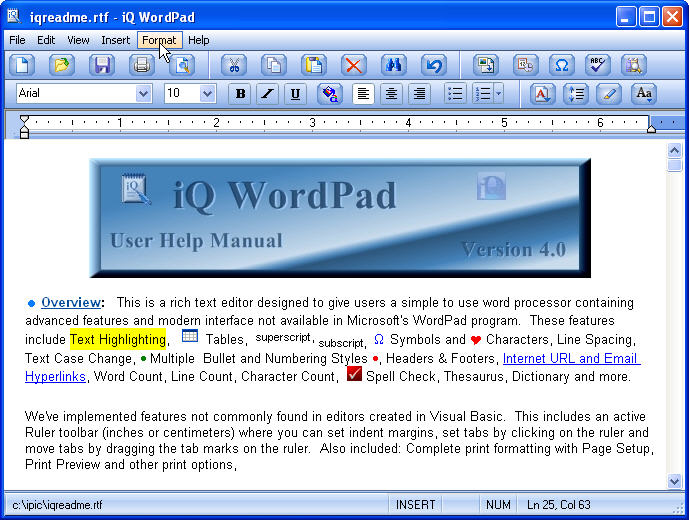The image size is (689, 520).
Task: Click the red X delete icon
Action: 354,66
